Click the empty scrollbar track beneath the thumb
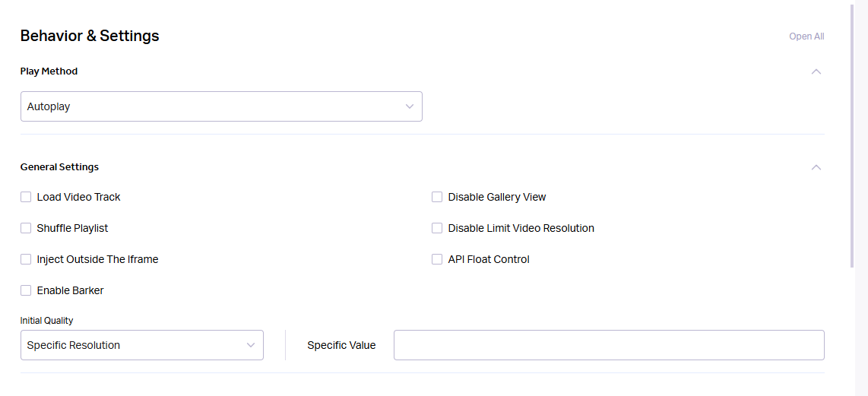This screenshot has height=396, width=868. pyautogui.click(x=851, y=332)
